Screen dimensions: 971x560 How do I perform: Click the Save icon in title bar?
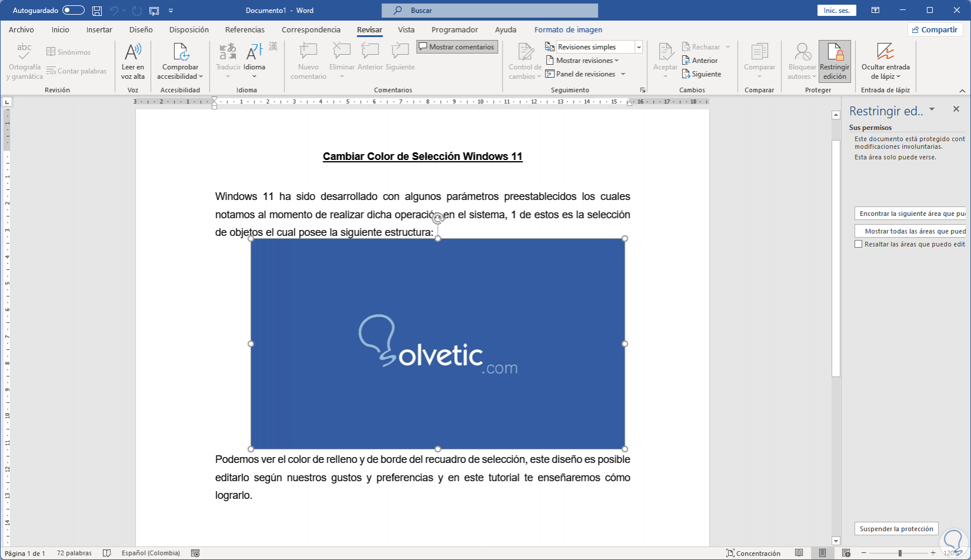pyautogui.click(x=97, y=11)
